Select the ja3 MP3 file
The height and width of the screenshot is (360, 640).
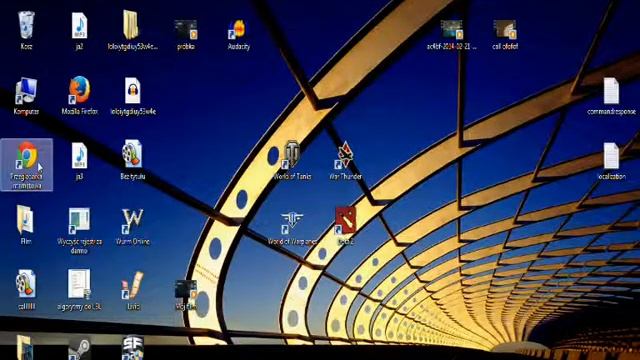(x=79, y=156)
